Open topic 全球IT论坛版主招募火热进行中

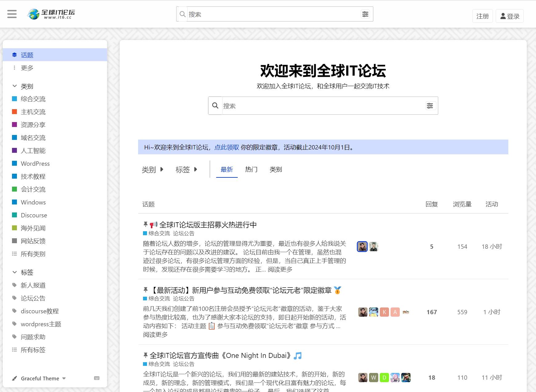208,225
